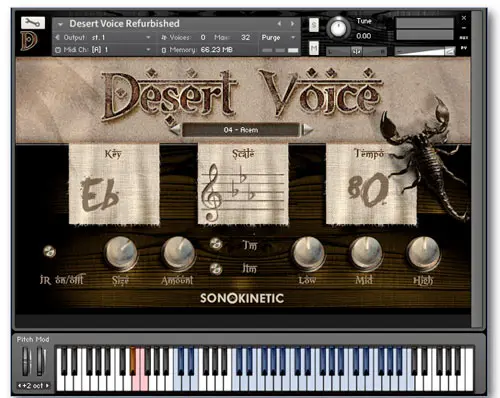This screenshot has height=398, width=500.
Task: Adjust the Size knob
Action: (121, 253)
